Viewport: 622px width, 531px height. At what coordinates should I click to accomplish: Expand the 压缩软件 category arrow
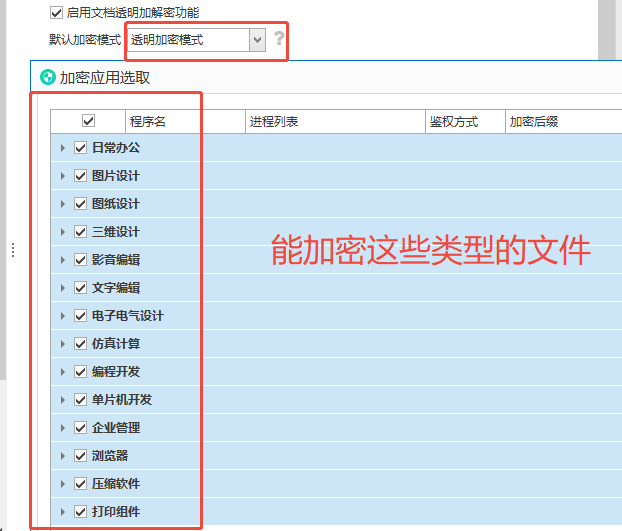63,484
